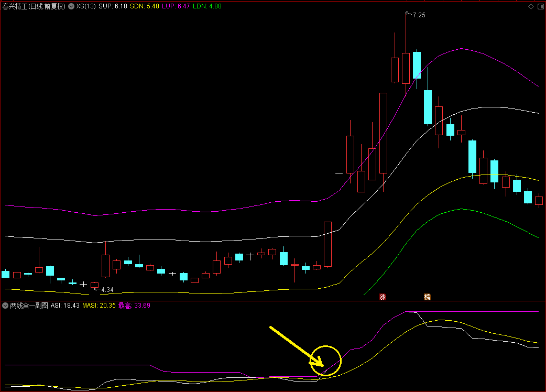Image resolution: width=546 pixels, height=392 pixels.
Task: Click the green LDN: 4.88 value
Action: 207,6
